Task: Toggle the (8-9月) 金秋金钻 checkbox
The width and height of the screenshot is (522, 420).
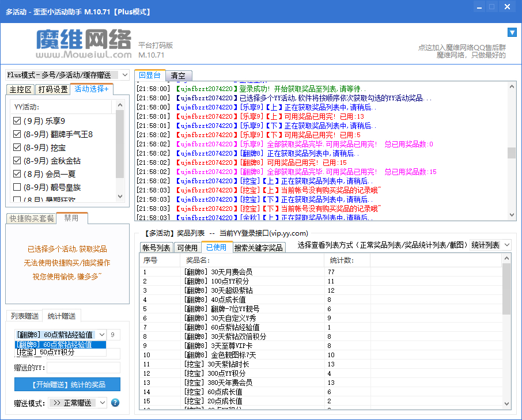Action: (17, 161)
